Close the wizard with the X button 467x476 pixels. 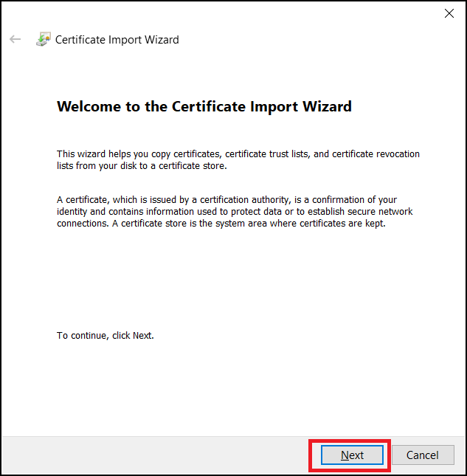tap(449, 13)
